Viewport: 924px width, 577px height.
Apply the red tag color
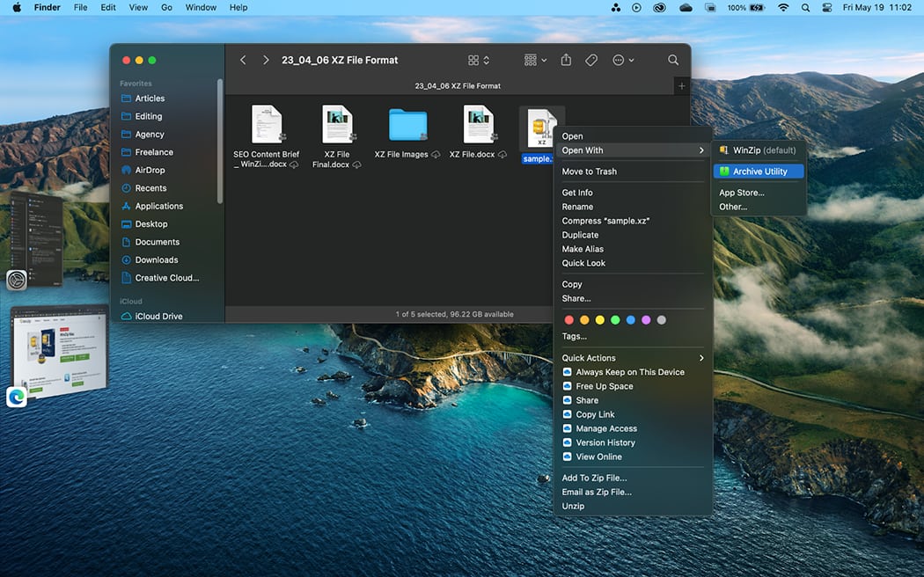[568, 319]
